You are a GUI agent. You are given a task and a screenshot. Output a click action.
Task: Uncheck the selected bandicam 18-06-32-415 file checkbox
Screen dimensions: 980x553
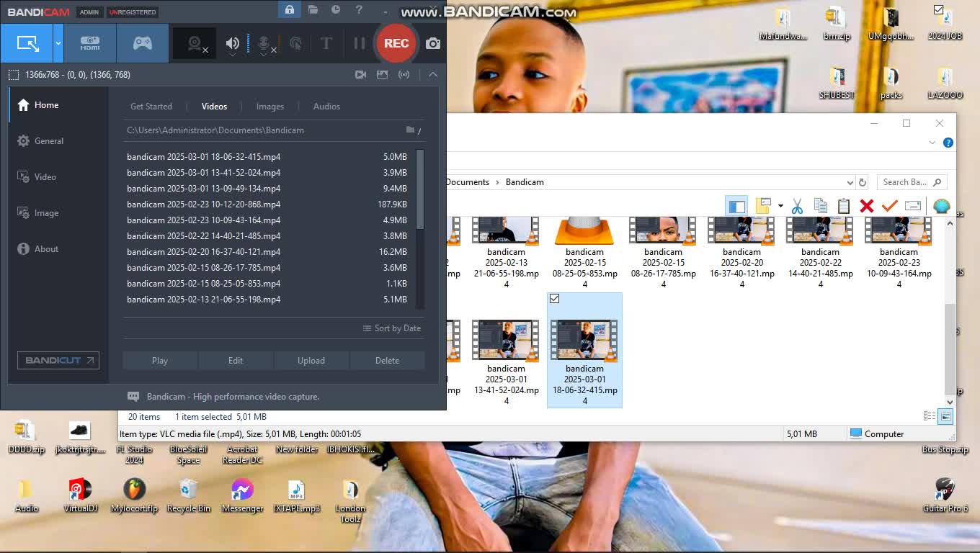[x=554, y=299]
